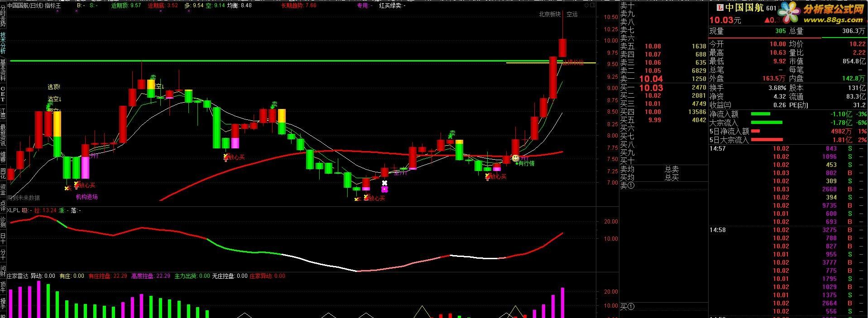Viewport: 868px width, 318px height.
Task: Click the 买① label near the bottom
Action: point(627,307)
